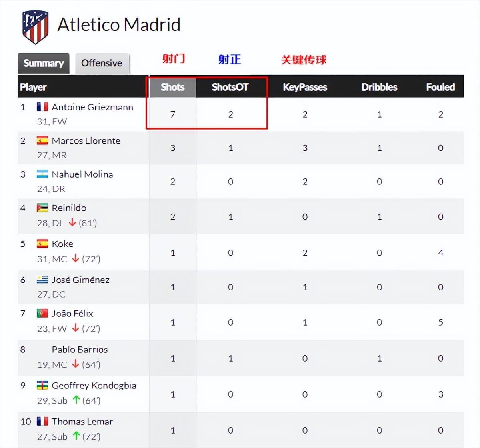Open Antoine Griezmann player link
Screen dimensions: 480x448
(x=92, y=107)
